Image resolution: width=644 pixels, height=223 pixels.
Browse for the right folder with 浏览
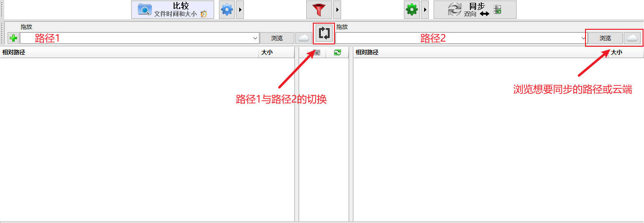tap(605, 38)
